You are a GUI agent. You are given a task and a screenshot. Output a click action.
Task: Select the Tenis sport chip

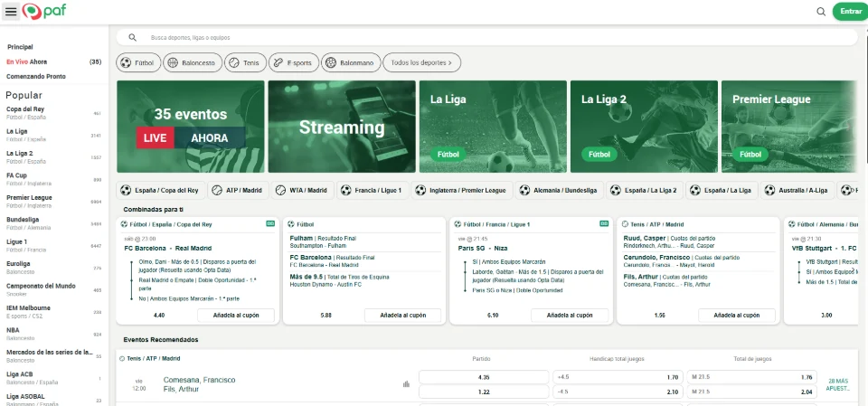[246, 62]
